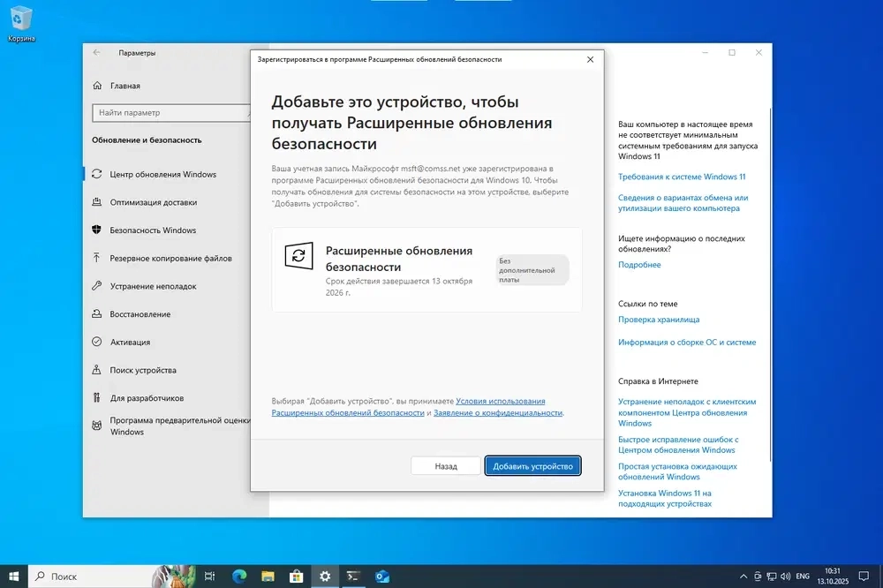Select the Activation checkmark icon

(97, 343)
